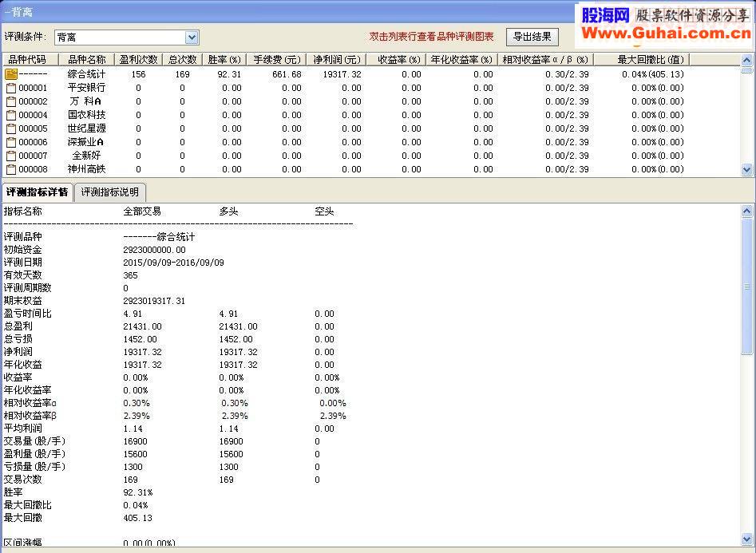Sort by 品种代码 column header

tap(31, 59)
